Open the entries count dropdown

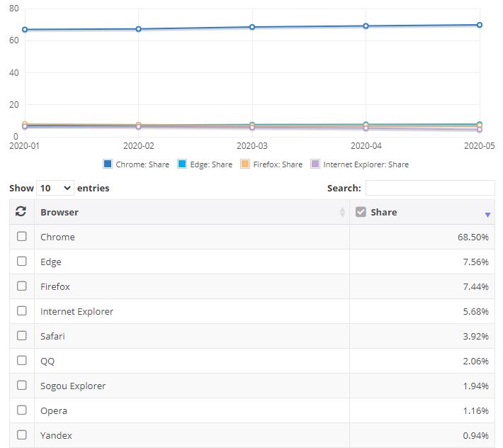click(x=55, y=188)
